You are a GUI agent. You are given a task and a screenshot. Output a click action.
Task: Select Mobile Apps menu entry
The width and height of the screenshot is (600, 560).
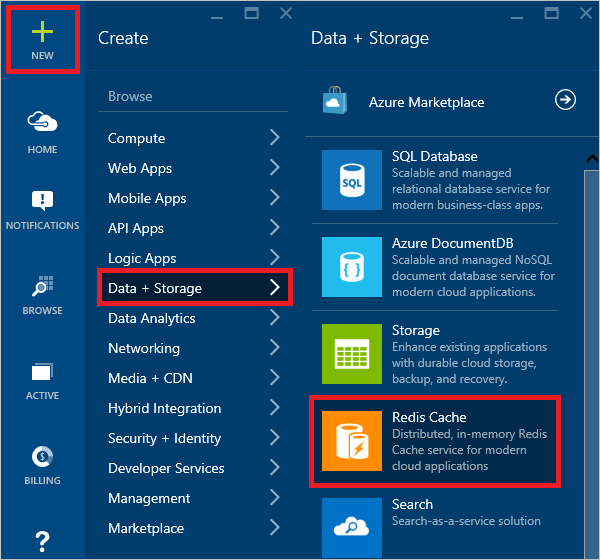[x=147, y=198]
